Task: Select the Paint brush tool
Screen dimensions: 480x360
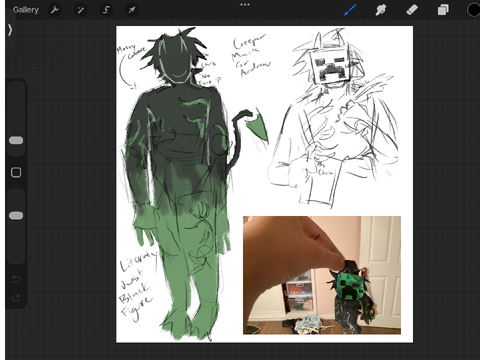Action: 350,10
